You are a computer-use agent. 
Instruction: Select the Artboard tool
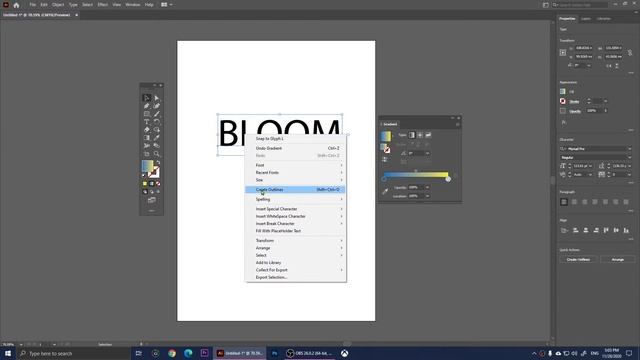pos(147,154)
